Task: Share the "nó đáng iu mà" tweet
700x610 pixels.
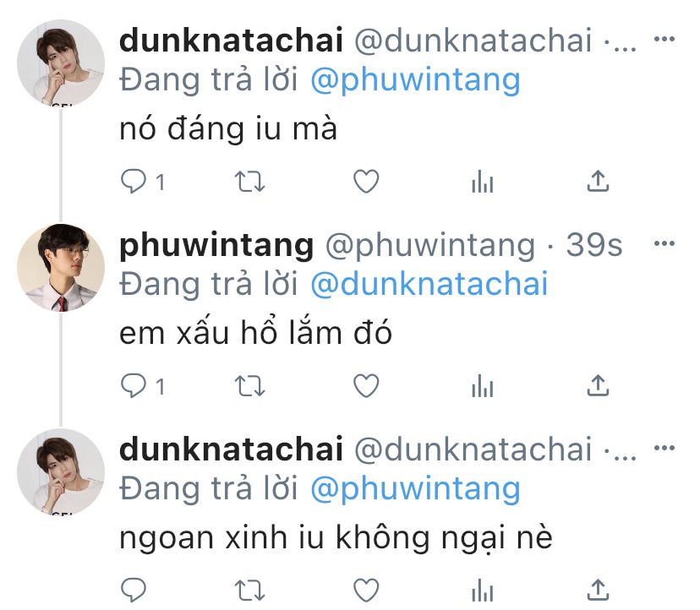Action: click(x=599, y=181)
